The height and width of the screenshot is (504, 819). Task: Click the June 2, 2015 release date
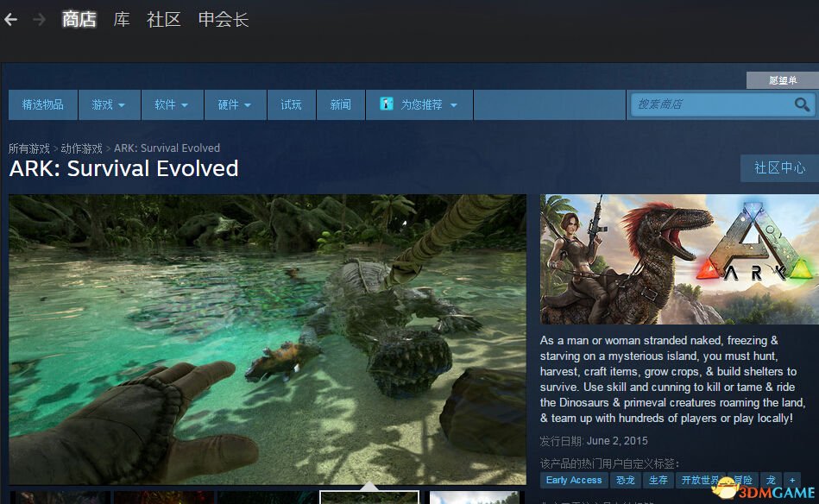point(617,441)
